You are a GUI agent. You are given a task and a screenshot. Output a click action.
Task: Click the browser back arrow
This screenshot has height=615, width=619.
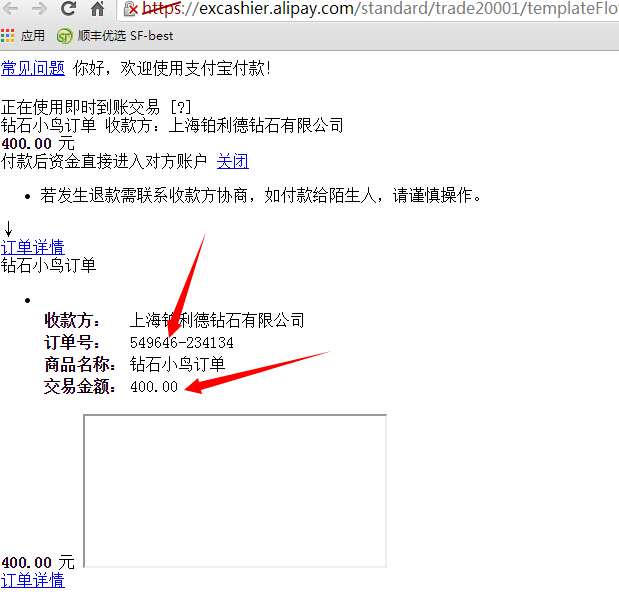(10, 8)
